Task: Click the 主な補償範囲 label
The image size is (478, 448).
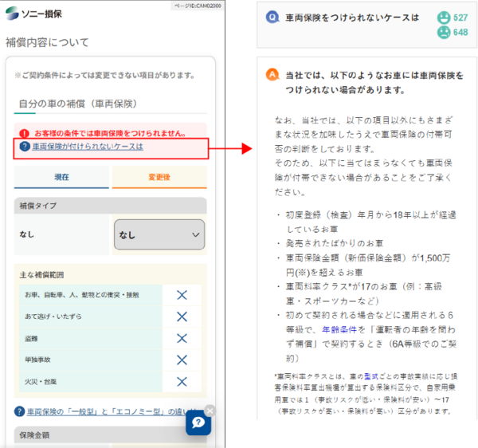Action: tap(41, 275)
